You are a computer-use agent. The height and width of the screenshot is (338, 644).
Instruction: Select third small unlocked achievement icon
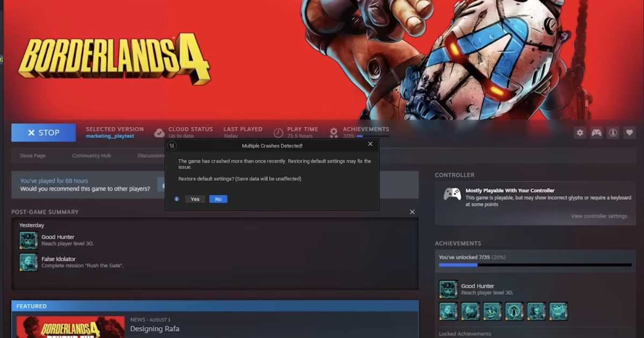[492, 311]
